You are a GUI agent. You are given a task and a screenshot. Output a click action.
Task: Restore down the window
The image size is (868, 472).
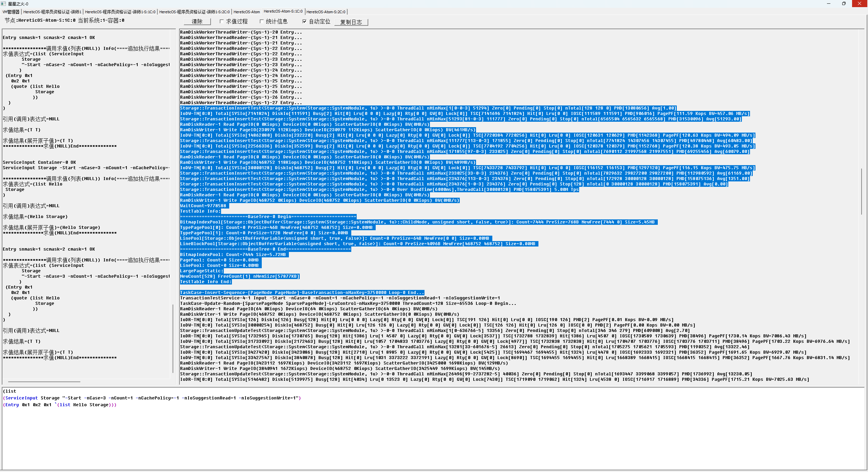(844, 4)
